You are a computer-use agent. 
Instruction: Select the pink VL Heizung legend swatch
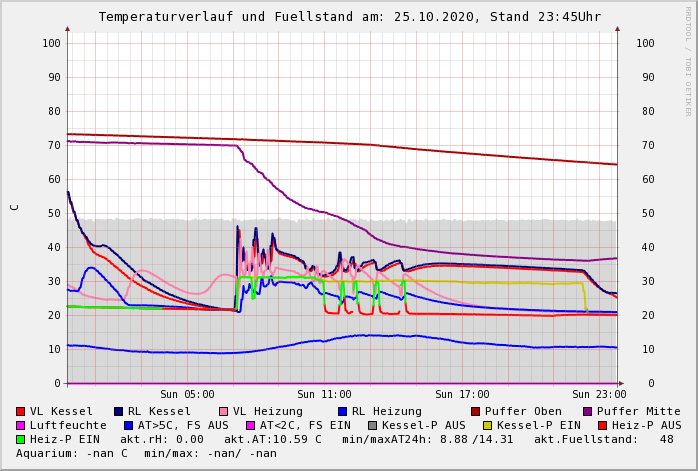[x=224, y=411]
